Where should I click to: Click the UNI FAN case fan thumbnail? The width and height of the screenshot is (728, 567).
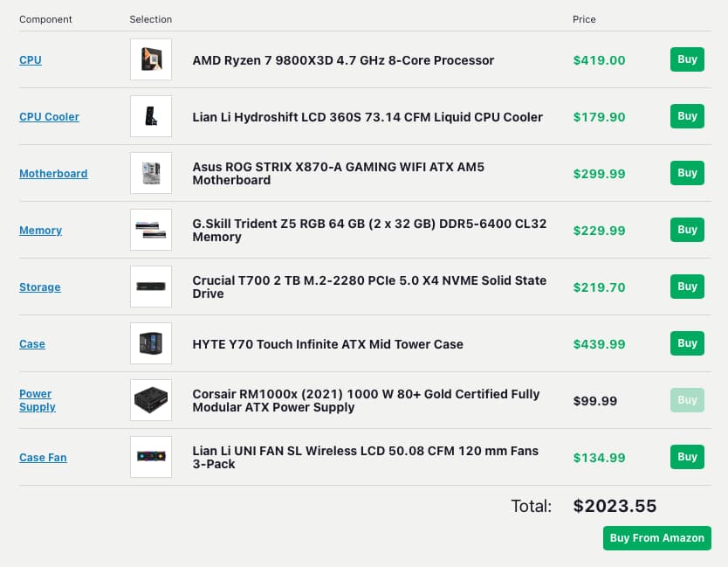150,457
